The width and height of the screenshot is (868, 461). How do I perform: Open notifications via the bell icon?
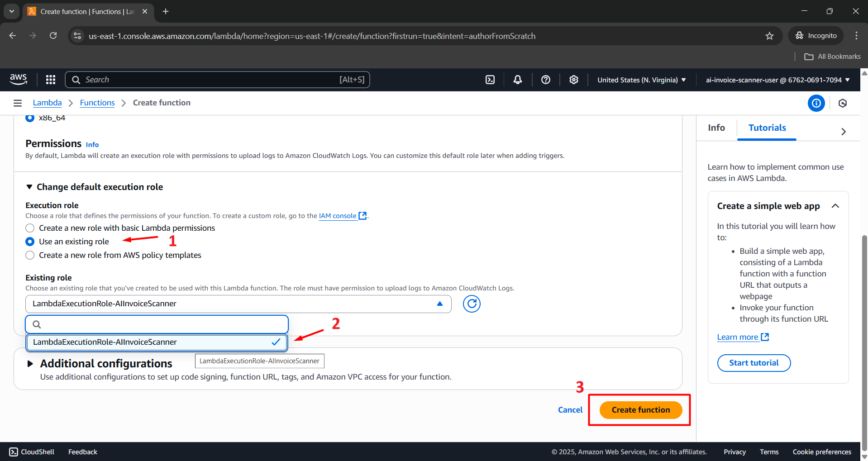517,79
